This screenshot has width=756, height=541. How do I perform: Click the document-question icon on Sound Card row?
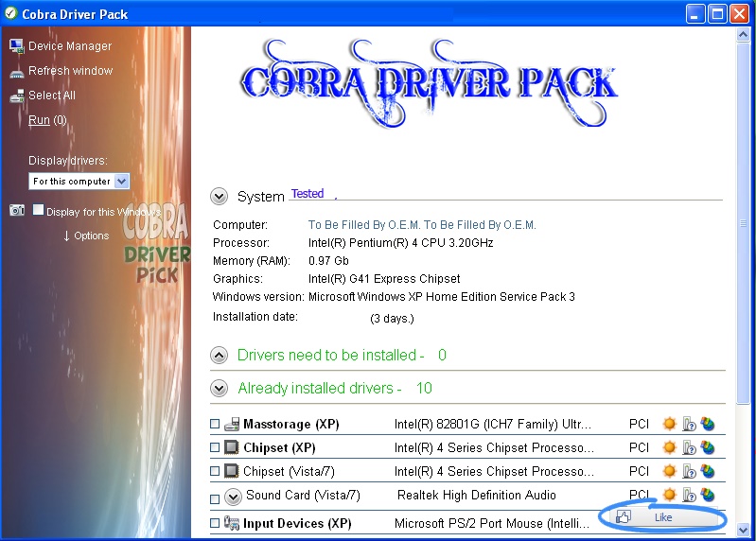(689, 495)
